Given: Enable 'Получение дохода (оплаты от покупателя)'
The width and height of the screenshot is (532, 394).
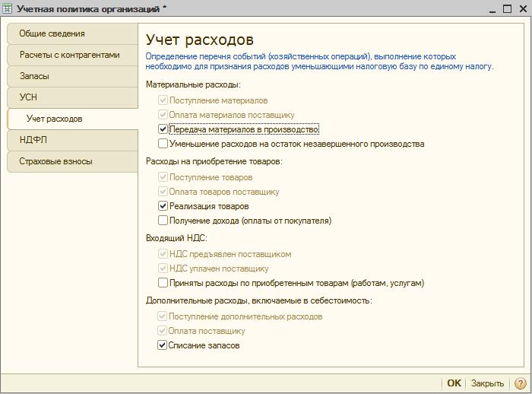Looking at the screenshot, I should (163, 221).
